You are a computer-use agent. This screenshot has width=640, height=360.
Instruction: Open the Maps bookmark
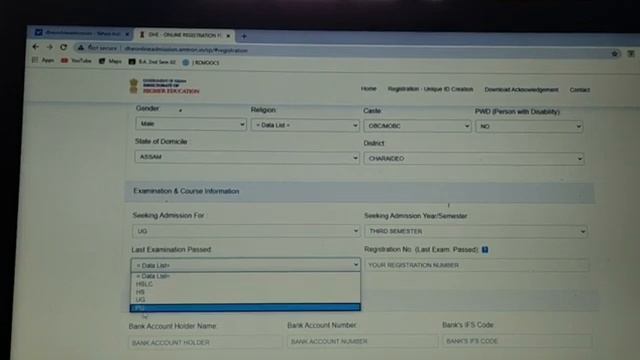point(110,61)
